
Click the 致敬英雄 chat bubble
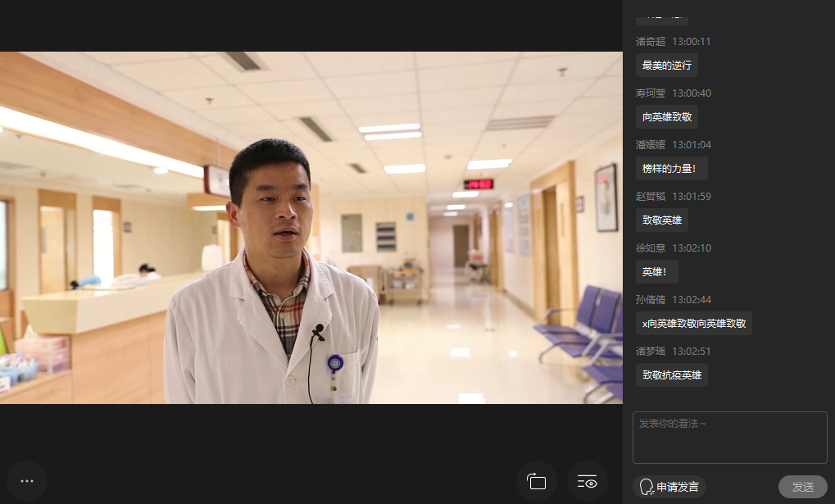(661, 220)
